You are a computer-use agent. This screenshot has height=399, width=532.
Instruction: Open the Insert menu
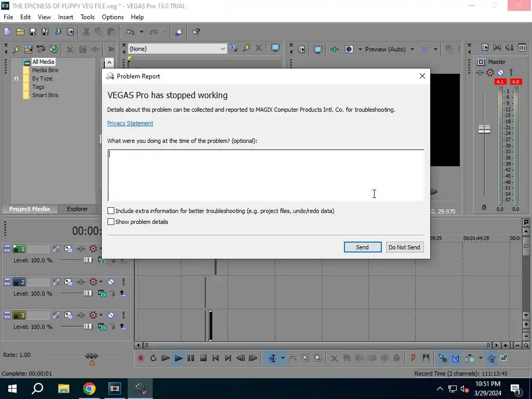coord(65,17)
